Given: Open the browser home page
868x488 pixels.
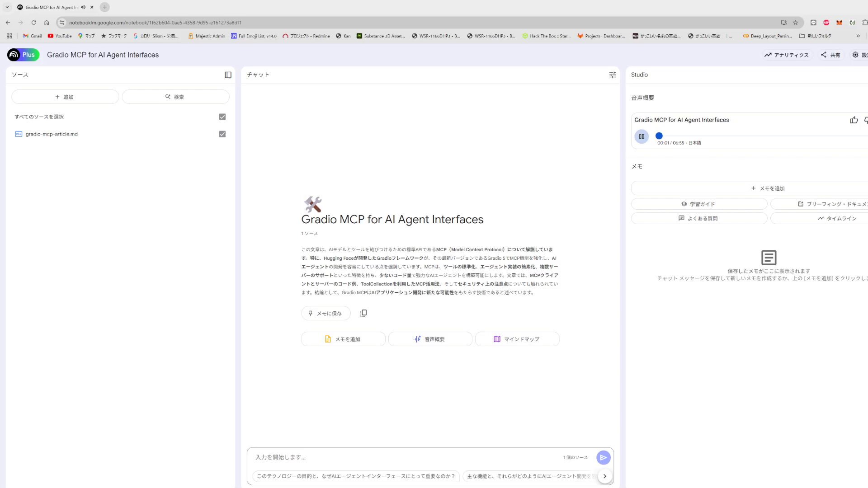Looking at the screenshot, I should point(47,23).
